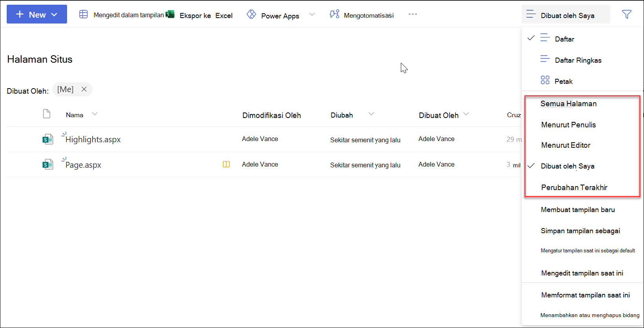Click the SharePoint page icon for Highlights.aspx
Screen dimensions: 644x328
pos(47,139)
